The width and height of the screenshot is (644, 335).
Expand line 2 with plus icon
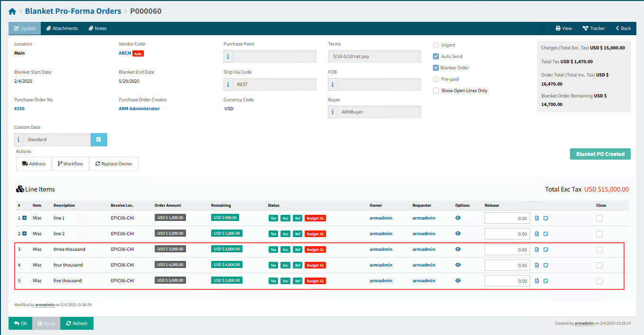click(x=24, y=234)
